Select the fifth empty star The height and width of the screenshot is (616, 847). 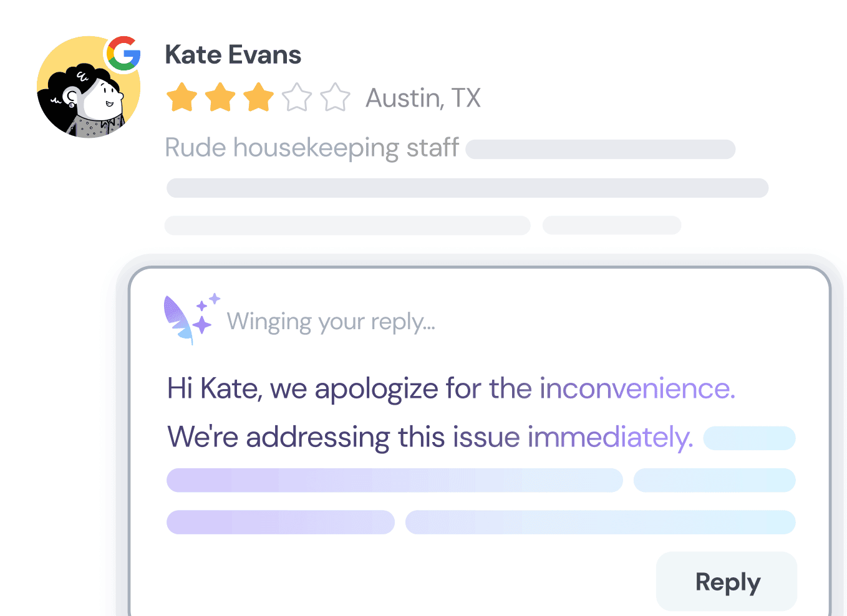(336, 98)
